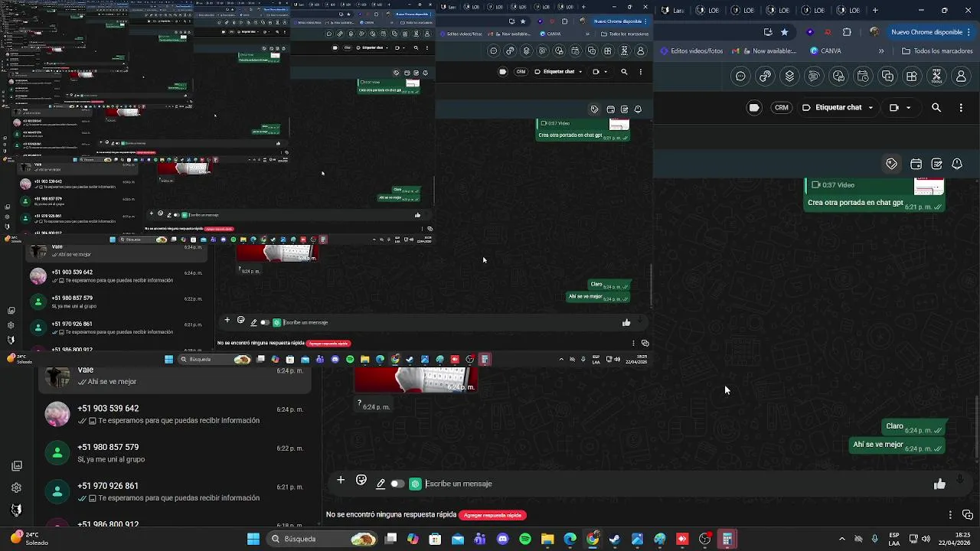Open full-size +51 970 926 861 chat
Viewport: 980px width, 551px height.
pyautogui.click(x=175, y=491)
